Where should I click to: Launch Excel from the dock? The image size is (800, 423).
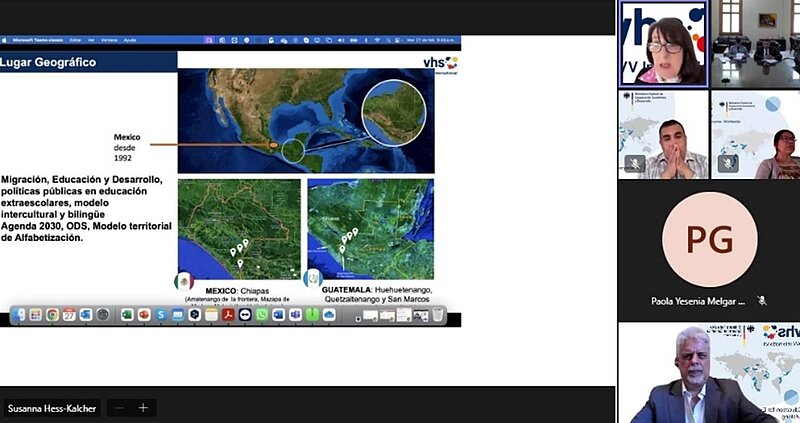[x=127, y=314]
